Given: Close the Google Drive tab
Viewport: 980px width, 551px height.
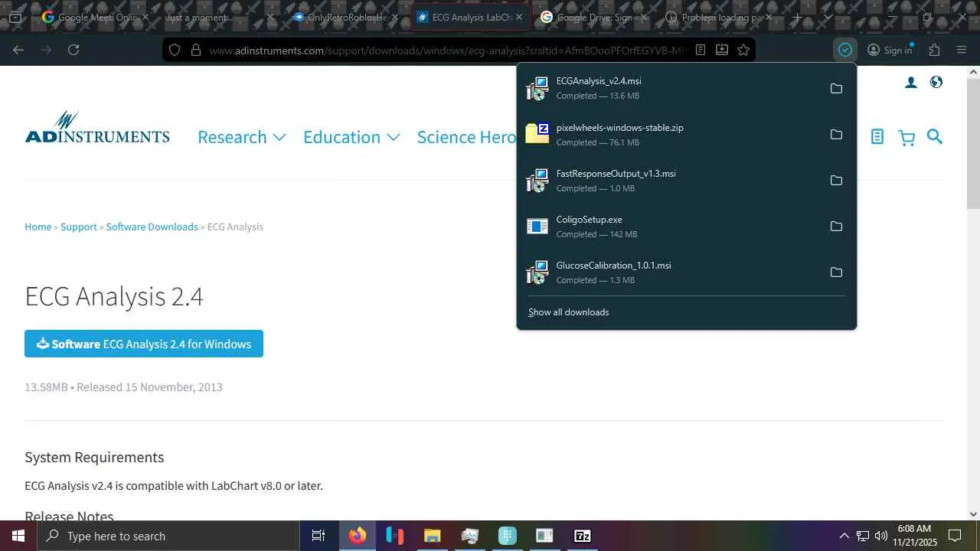Looking at the screenshot, I should click(643, 17).
